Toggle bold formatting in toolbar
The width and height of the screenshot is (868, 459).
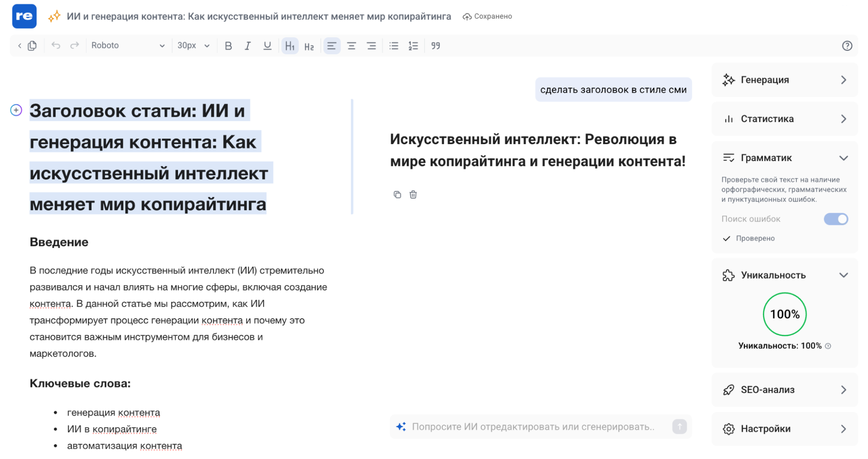(x=228, y=46)
